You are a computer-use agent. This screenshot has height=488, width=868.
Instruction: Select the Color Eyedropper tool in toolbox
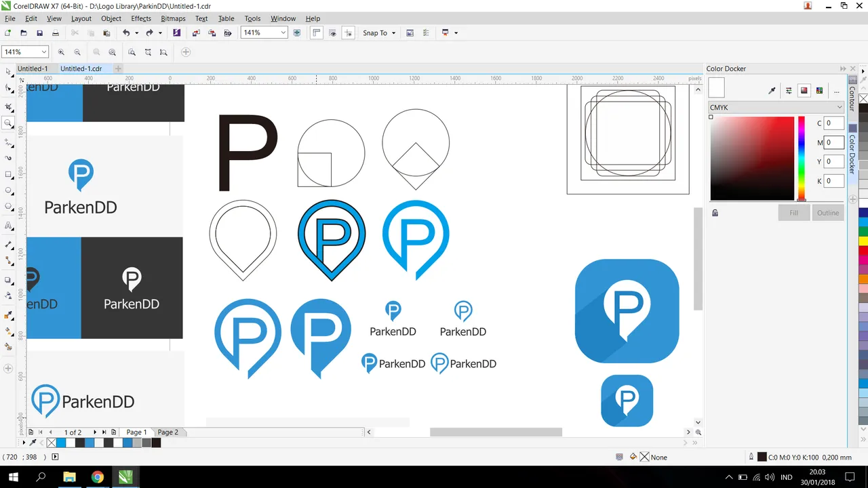coord(8,315)
